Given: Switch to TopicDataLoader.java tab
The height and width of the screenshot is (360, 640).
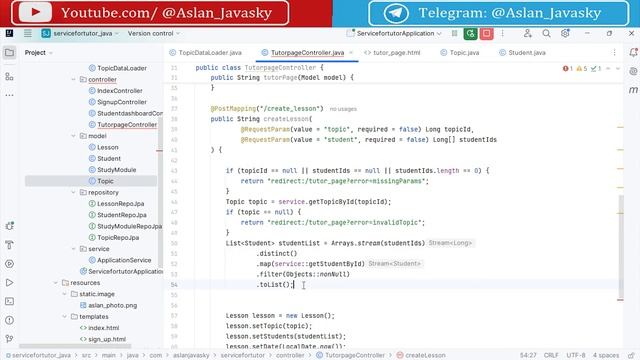Looking at the screenshot, I should 205,53.
